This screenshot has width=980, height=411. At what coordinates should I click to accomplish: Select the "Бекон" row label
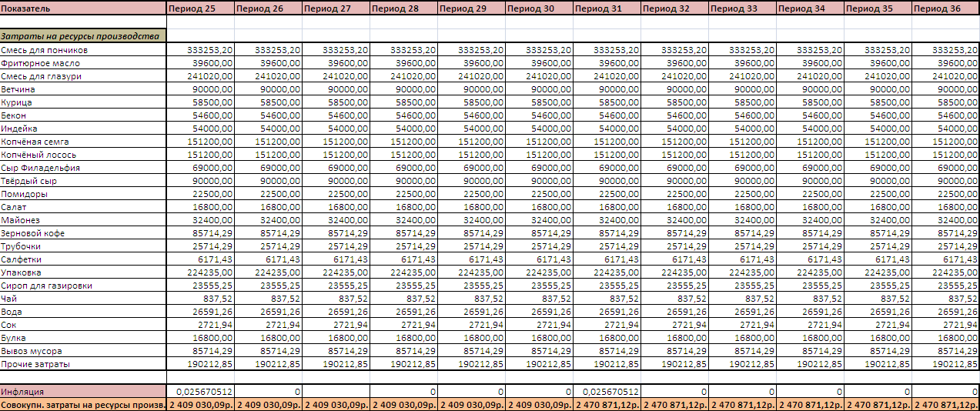[x=83, y=115]
